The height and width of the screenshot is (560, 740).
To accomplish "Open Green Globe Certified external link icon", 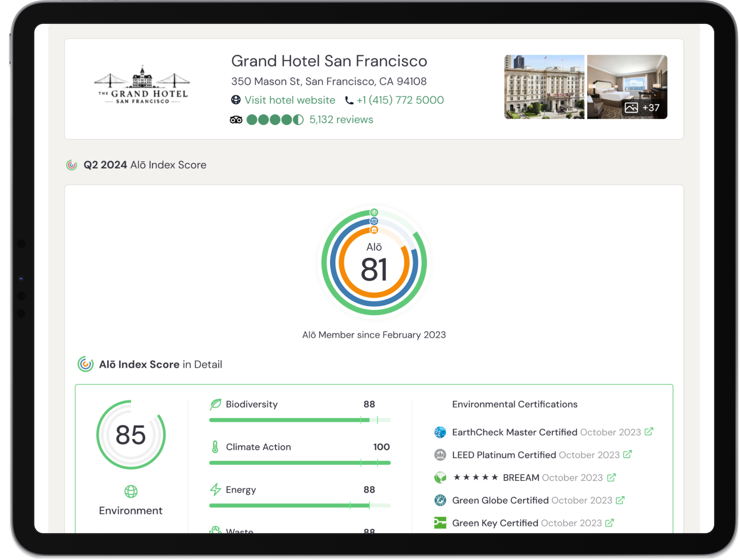I will 620,500.
